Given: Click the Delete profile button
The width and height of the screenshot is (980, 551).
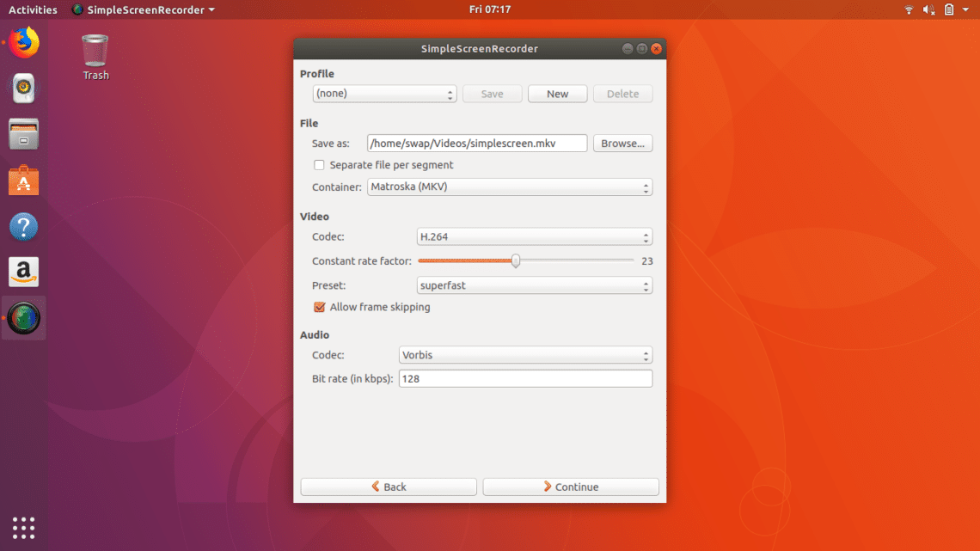Looking at the screenshot, I should pyautogui.click(x=622, y=94).
